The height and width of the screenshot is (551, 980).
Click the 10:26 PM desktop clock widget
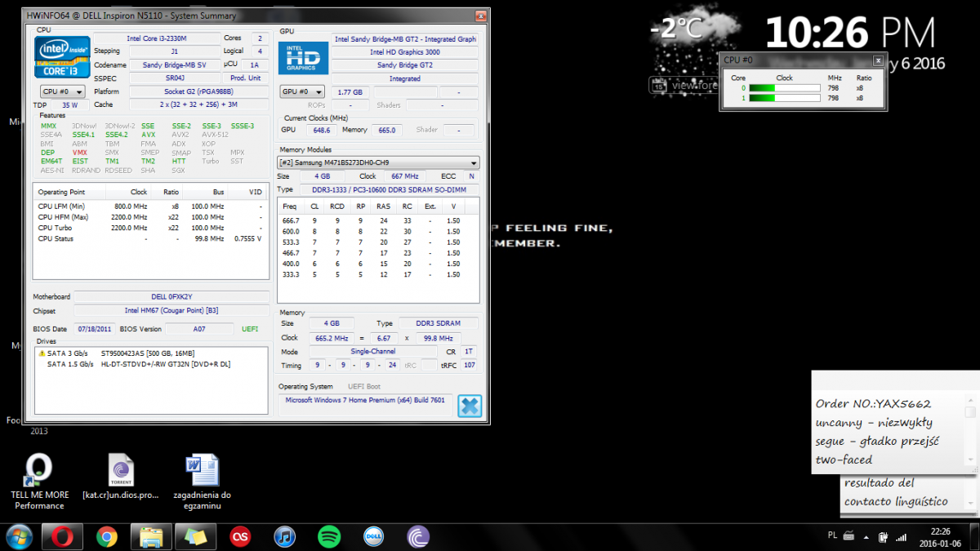tap(849, 34)
